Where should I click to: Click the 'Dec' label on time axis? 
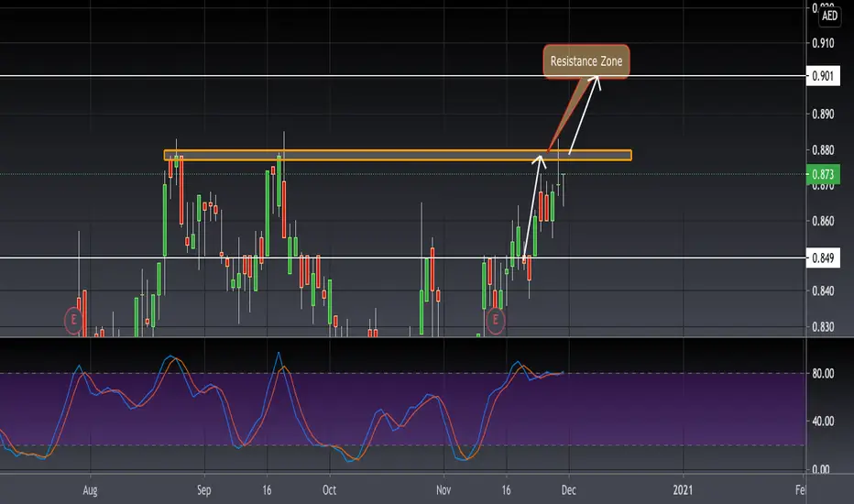tap(569, 490)
